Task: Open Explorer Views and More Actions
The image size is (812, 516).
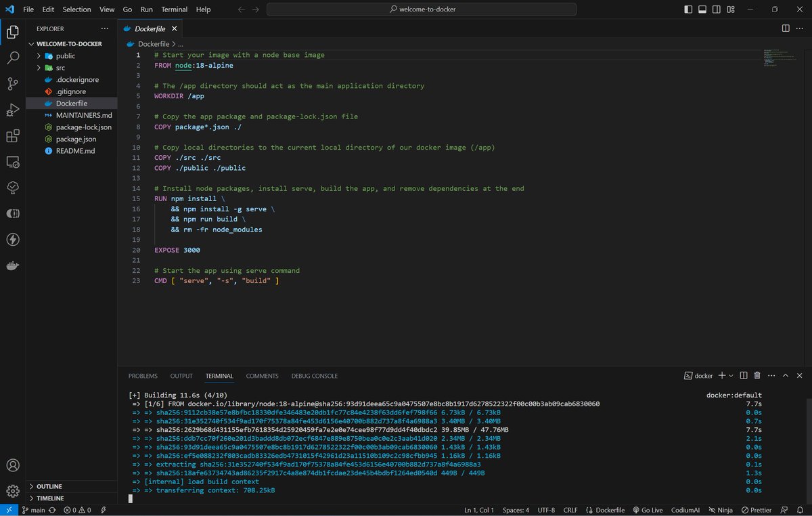Action: [104, 28]
